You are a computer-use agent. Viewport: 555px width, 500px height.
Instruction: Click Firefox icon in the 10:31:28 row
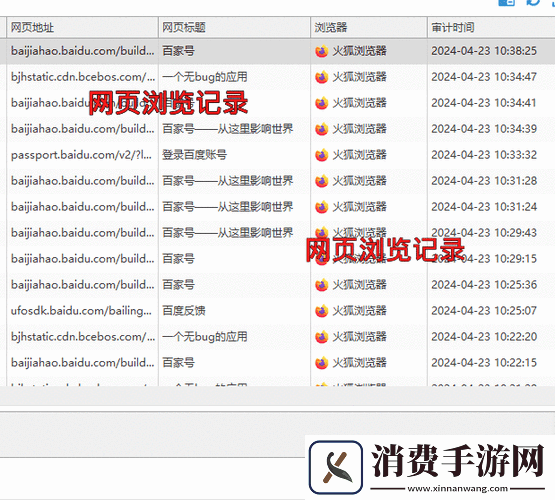point(321,181)
